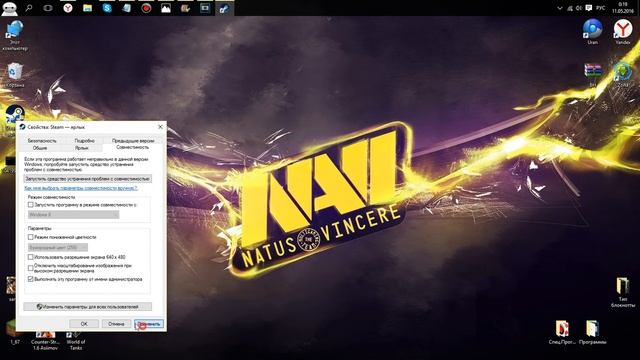The width and height of the screenshot is (640, 360).
Task: Open the taskbar search magnifier
Action: click(x=29, y=8)
